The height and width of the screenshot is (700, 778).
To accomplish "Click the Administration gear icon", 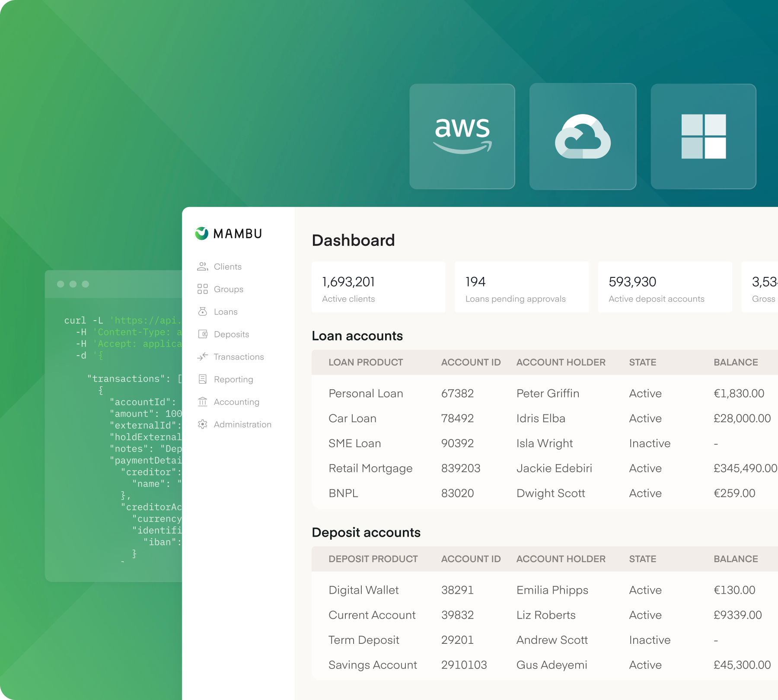I will (202, 424).
